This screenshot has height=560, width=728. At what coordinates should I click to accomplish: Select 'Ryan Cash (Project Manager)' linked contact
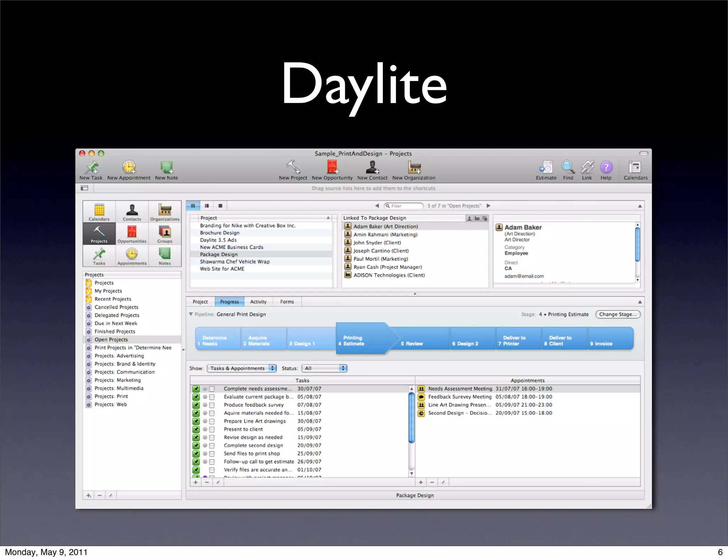[415, 267]
